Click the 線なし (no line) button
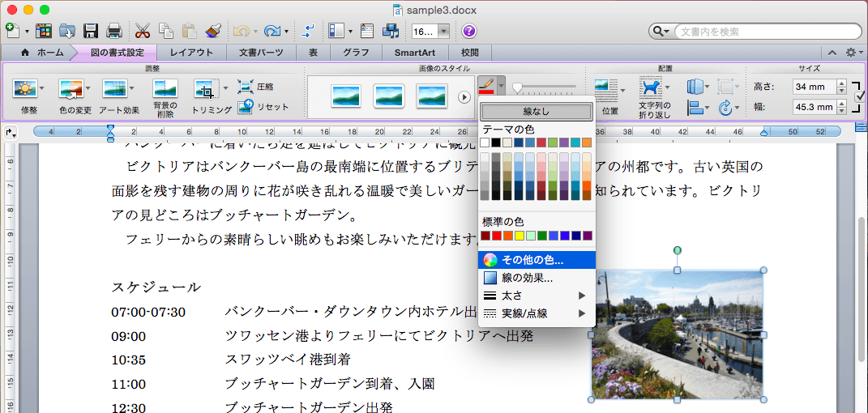The width and height of the screenshot is (868, 413). coord(537,112)
